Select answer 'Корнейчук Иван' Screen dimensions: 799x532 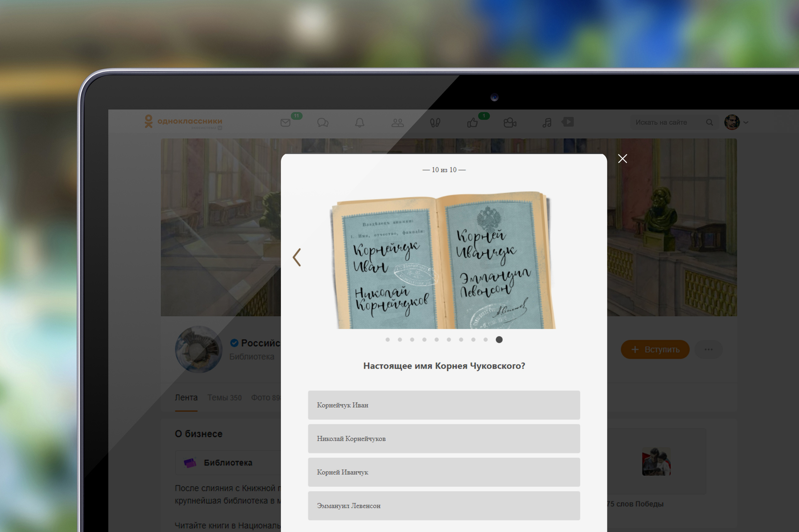point(444,405)
